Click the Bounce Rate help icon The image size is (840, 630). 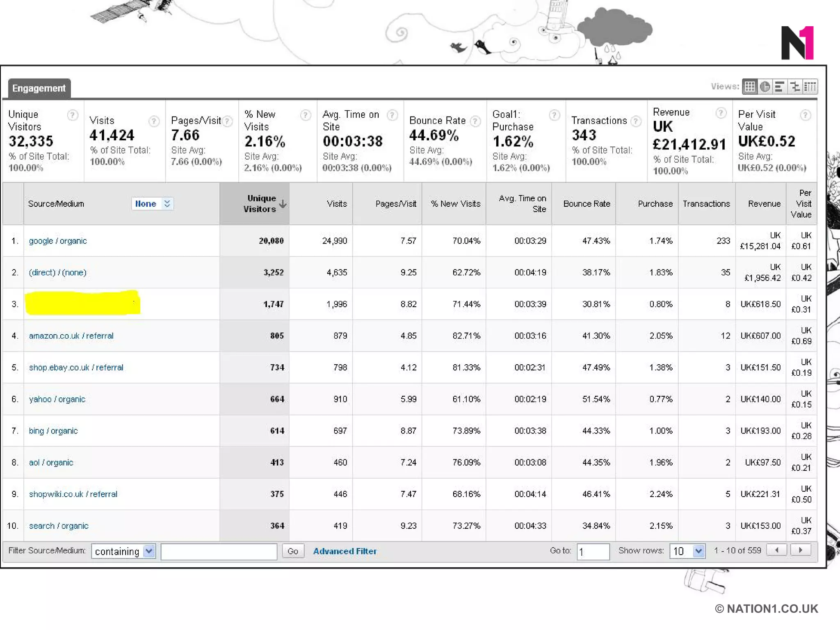pos(475,121)
